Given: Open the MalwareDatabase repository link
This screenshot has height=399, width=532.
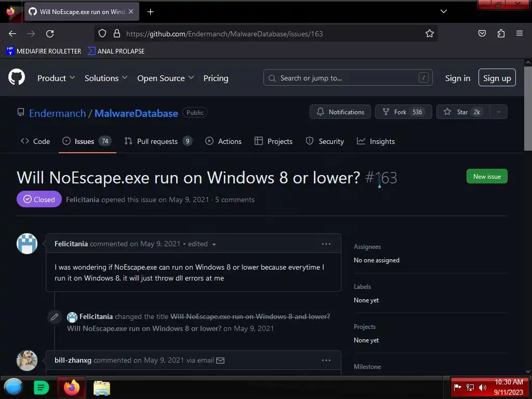Looking at the screenshot, I should pos(136,113).
